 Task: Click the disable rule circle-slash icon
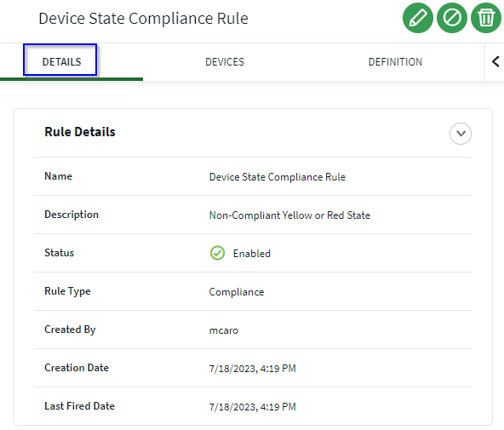[x=451, y=18]
